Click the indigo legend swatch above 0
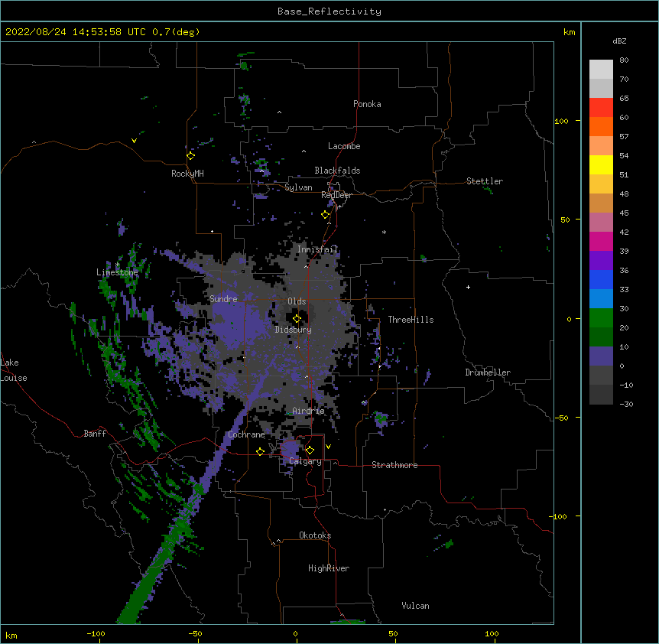The height and width of the screenshot is (644, 659). [601, 356]
